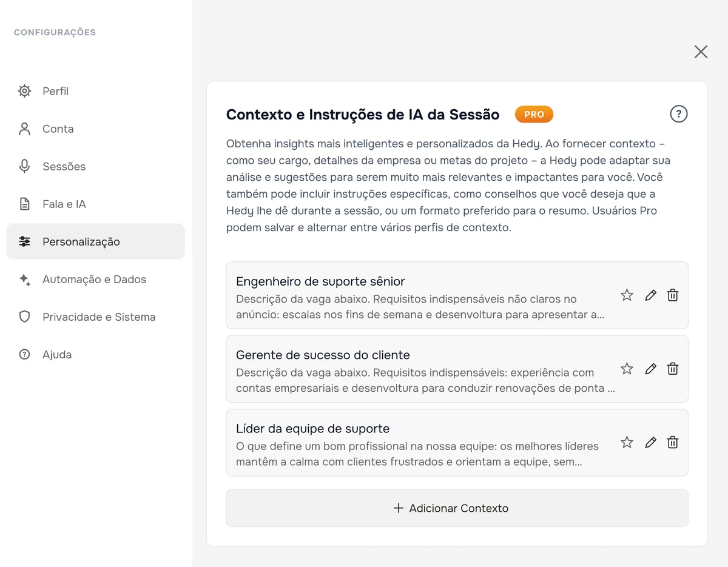Delete the Líder da equipe de suporte context
This screenshot has height=567, width=728.
pyautogui.click(x=673, y=443)
